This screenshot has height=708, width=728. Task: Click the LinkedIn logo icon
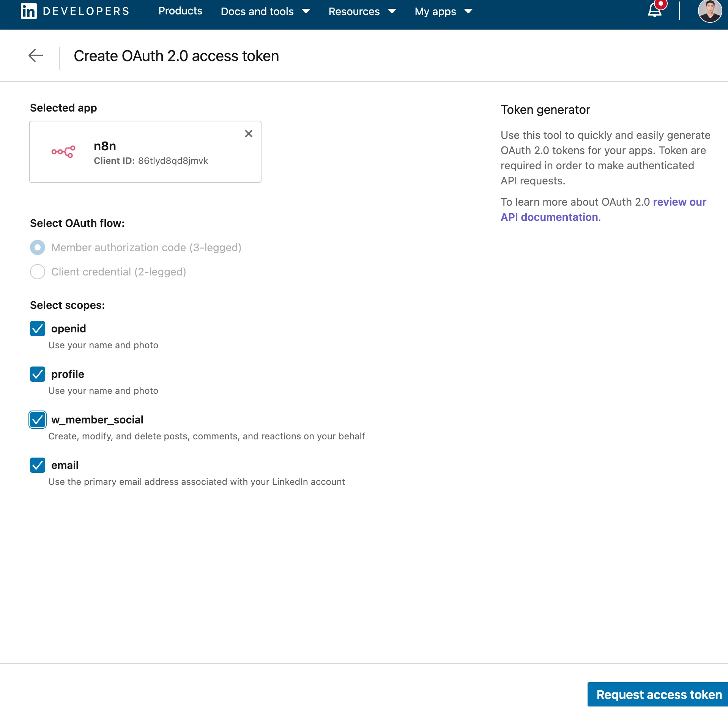click(x=29, y=11)
